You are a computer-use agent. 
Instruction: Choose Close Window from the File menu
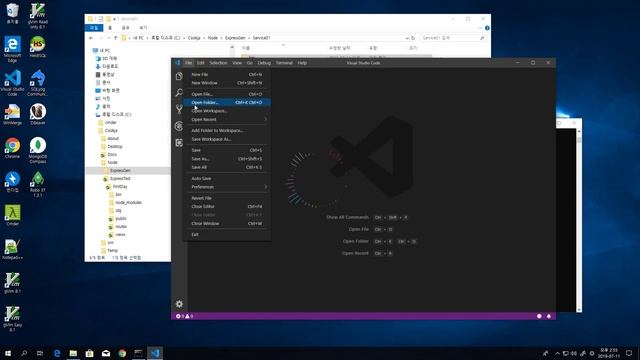pos(227,224)
